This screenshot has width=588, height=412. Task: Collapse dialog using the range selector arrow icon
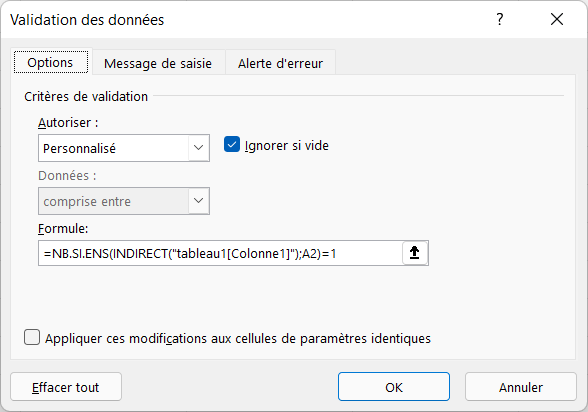point(414,253)
